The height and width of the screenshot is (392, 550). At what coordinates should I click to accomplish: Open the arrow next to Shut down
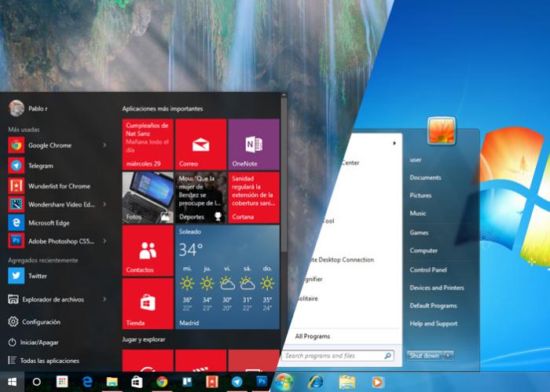pyautogui.click(x=449, y=356)
